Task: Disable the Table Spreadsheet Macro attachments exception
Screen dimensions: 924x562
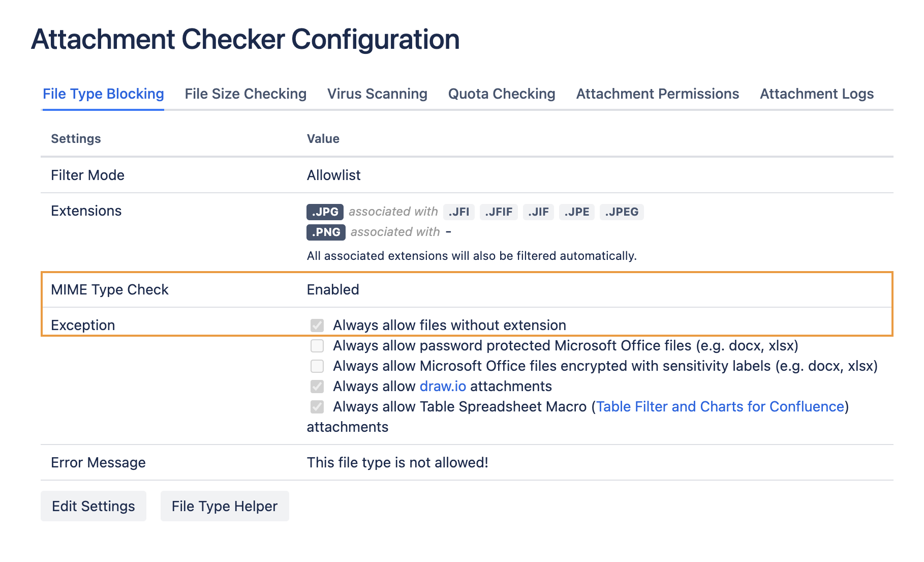Action: click(x=317, y=406)
